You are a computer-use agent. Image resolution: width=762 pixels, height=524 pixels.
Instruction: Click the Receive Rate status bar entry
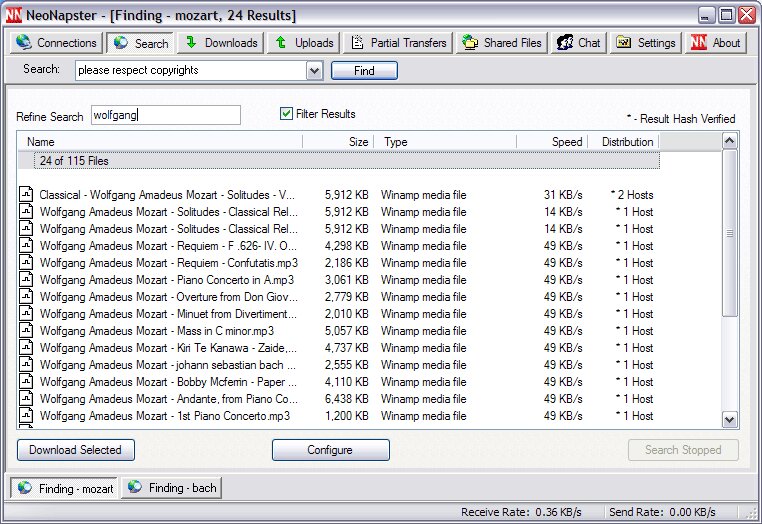[521, 512]
